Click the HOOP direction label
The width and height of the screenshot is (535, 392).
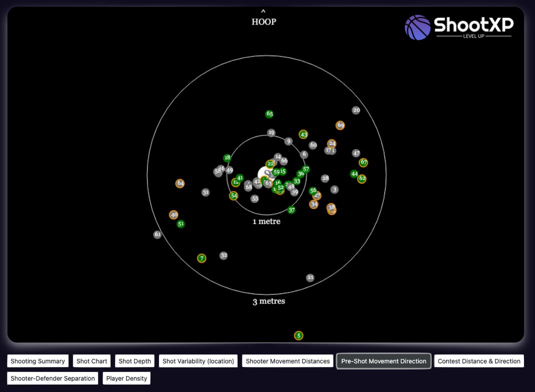263,21
